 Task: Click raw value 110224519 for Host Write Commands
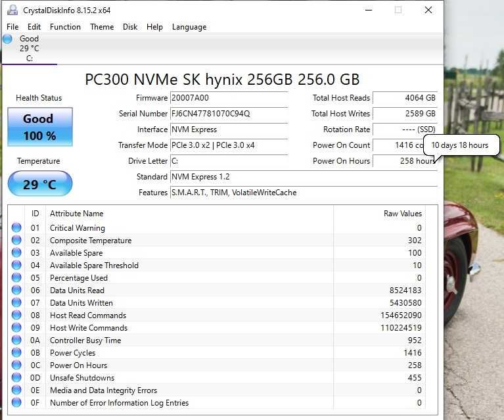401,328
